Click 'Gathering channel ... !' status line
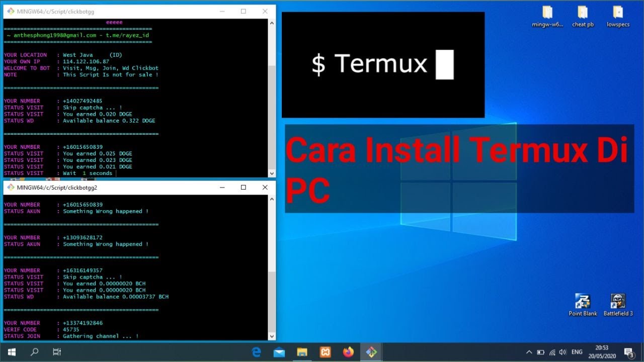The height and width of the screenshot is (362, 644). click(101, 336)
